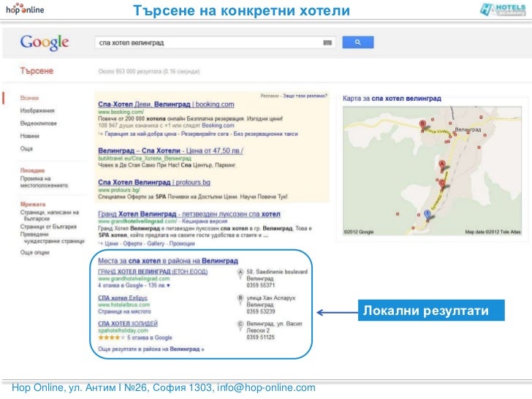The height and width of the screenshot is (399, 532).
Task: Click Резервирайте сега ad sitelink
Action: (205, 134)
